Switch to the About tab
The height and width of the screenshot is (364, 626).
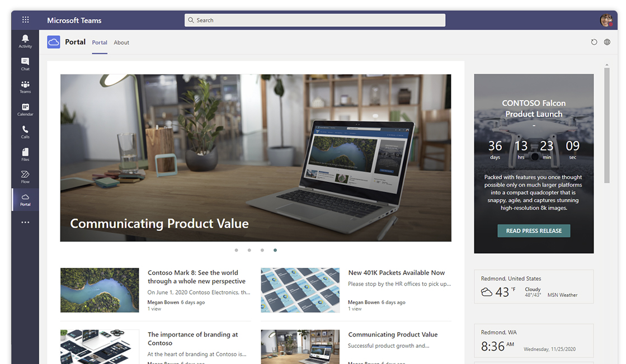[121, 42]
